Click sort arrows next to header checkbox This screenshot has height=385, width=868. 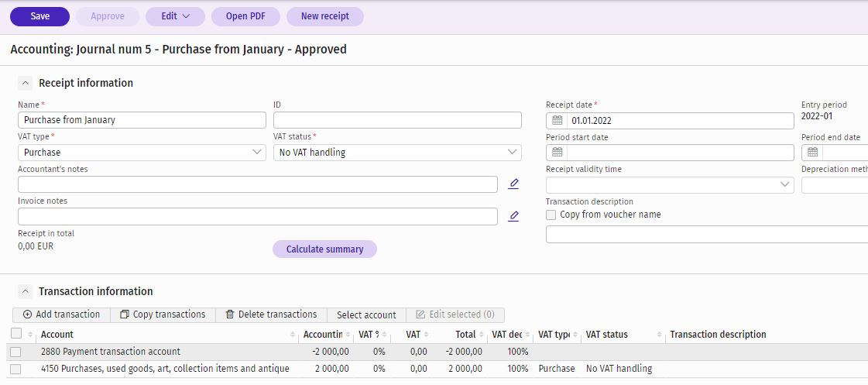pyautogui.click(x=30, y=335)
